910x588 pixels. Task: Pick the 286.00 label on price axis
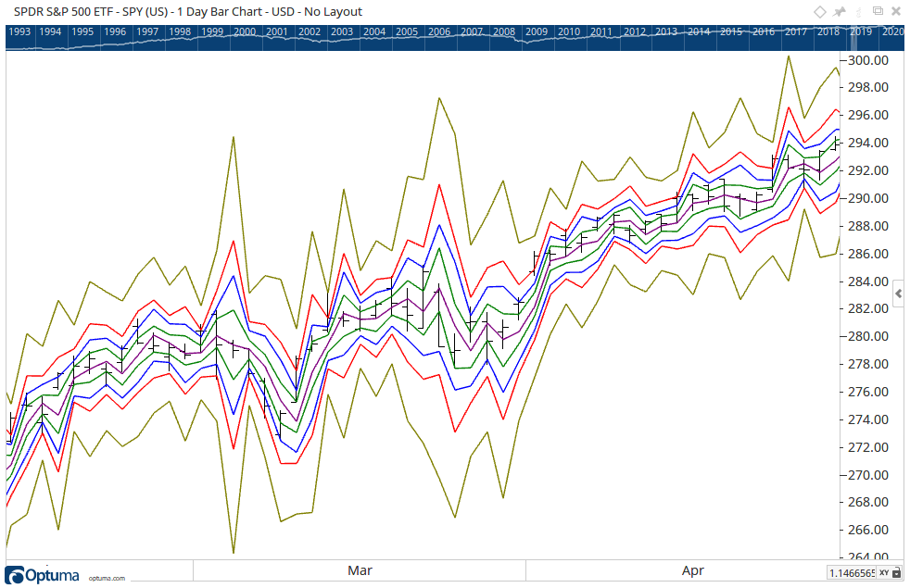click(x=868, y=254)
